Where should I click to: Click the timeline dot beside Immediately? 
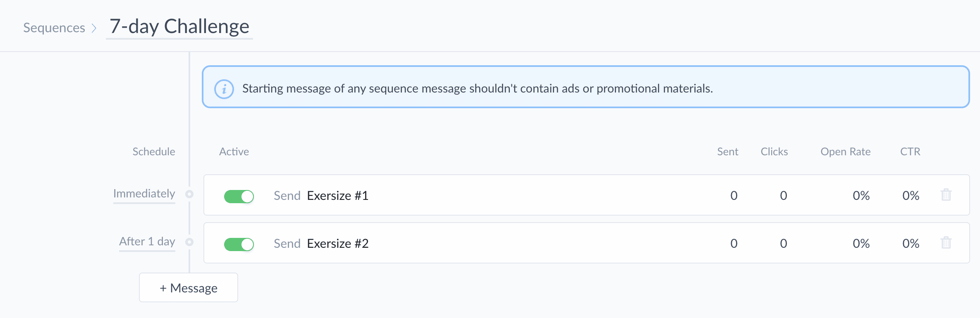[x=189, y=194]
